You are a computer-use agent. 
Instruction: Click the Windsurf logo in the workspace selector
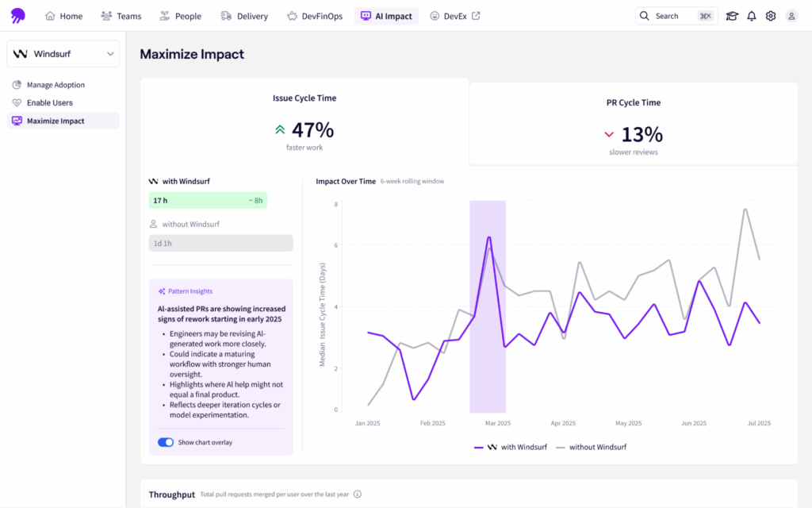(19, 53)
